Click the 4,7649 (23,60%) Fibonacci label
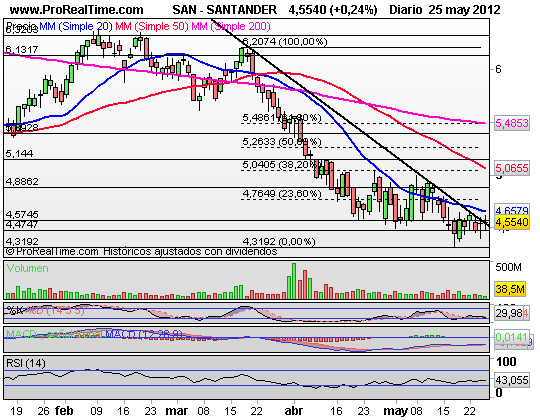Viewport: 540px width, 420px height. pos(282,193)
